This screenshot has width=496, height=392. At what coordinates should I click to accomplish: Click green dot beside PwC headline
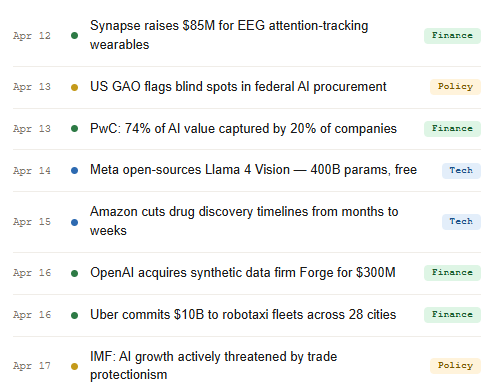click(x=74, y=129)
